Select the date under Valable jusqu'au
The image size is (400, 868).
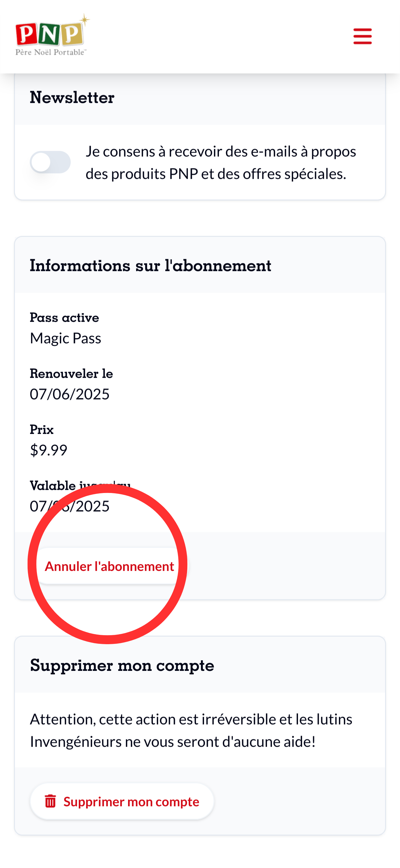[x=70, y=506]
